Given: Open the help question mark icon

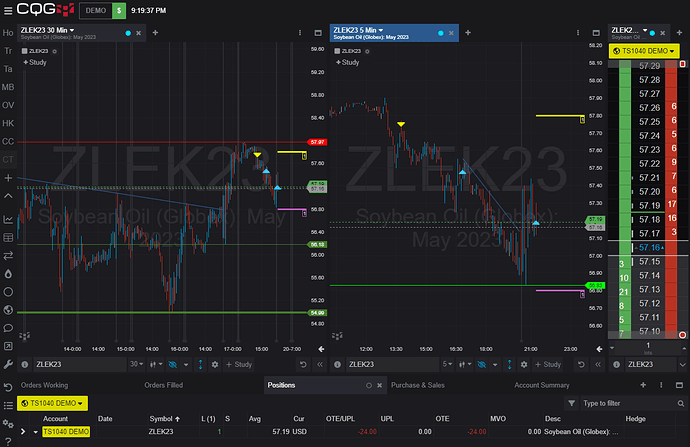Looking at the screenshot, I should tap(8, 441).
